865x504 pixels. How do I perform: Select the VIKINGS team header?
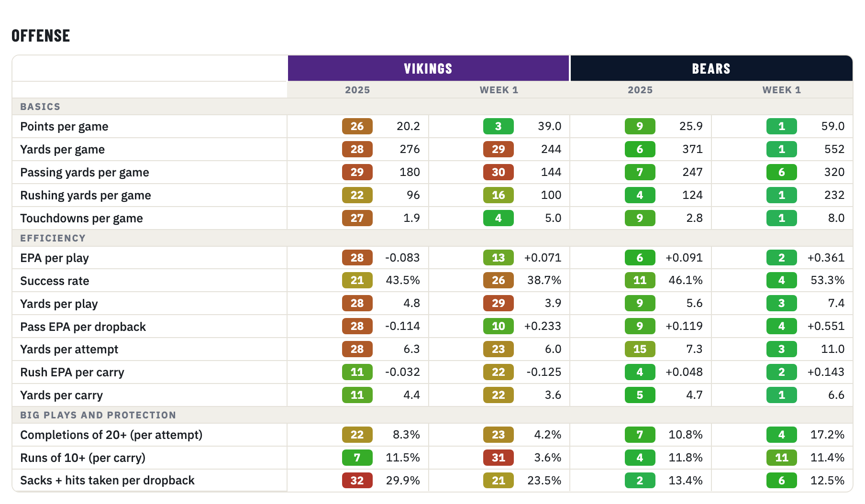[x=428, y=68]
